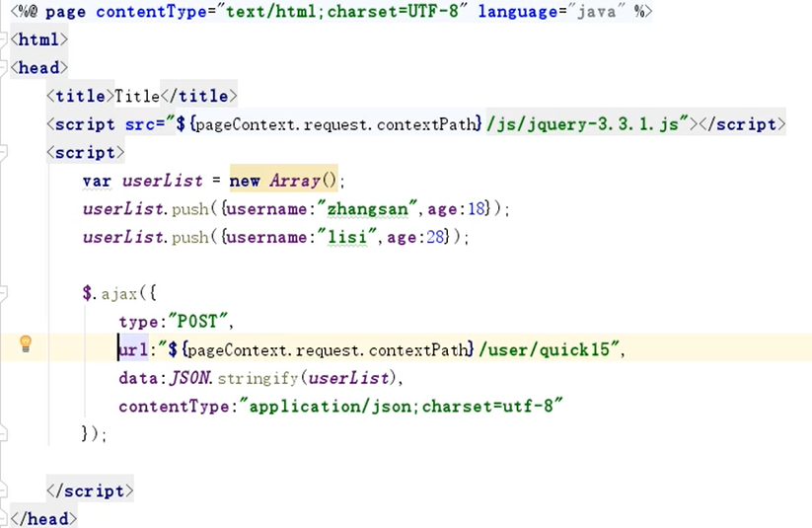Click the /user/quick15 path
Image resolution: width=812 pixels, height=528 pixels.
[545, 349]
